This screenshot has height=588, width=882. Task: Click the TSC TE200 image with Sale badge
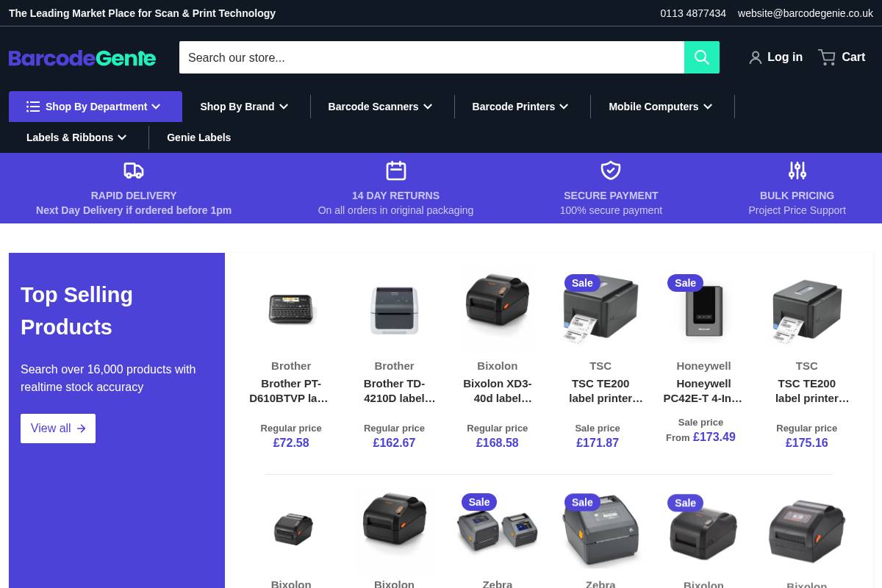pyautogui.click(x=600, y=309)
